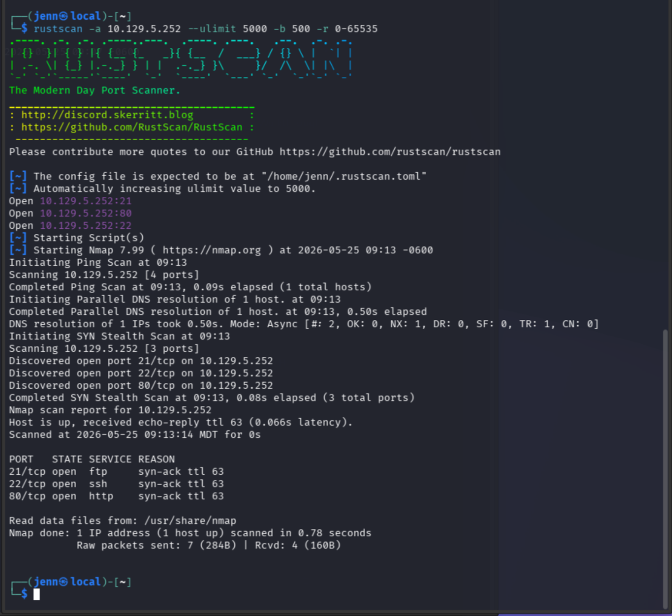Viewport: 672px width, 616px height.
Task: Click the rustscan command line text
Action: coord(206,29)
